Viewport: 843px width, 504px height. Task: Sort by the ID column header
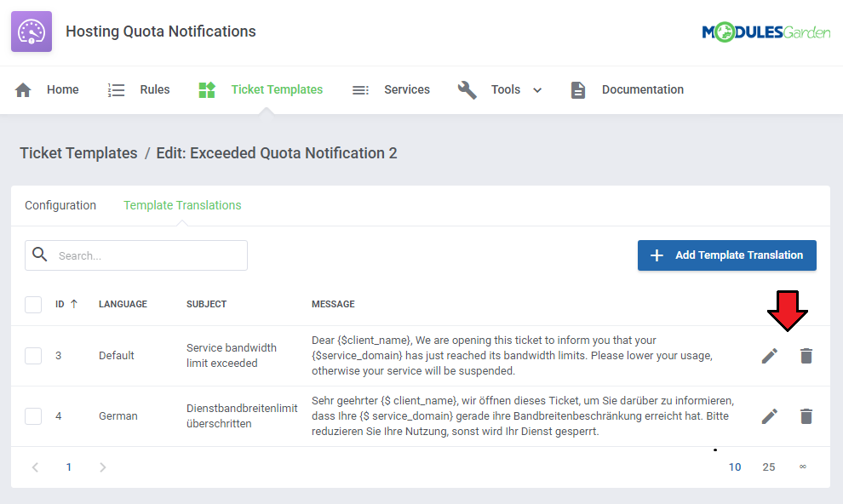click(x=60, y=304)
